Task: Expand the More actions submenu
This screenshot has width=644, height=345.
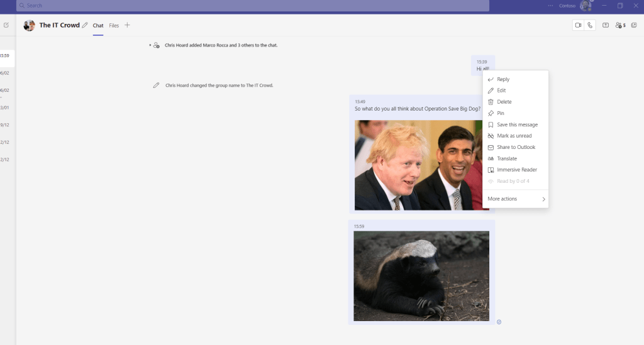Action: pyautogui.click(x=516, y=199)
